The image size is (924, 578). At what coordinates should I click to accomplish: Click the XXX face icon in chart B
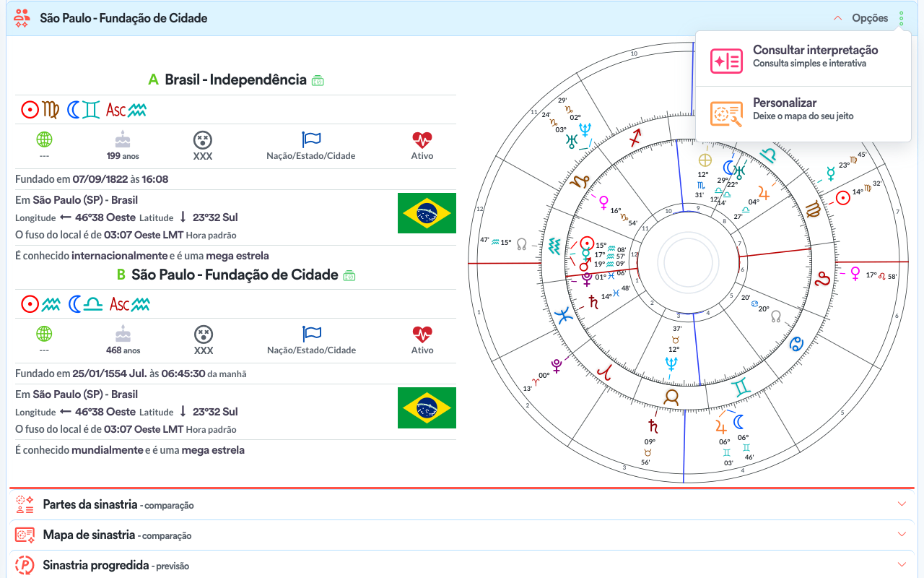[x=204, y=334]
